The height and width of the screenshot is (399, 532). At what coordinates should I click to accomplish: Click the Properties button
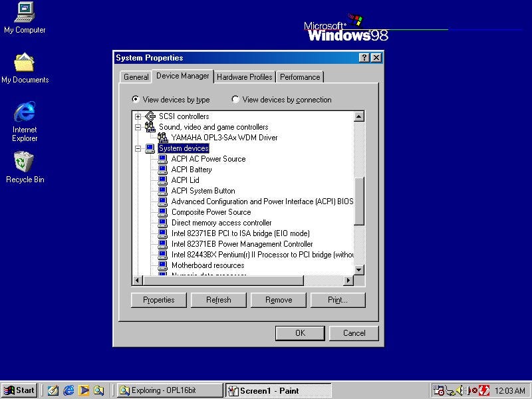(159, 300)
